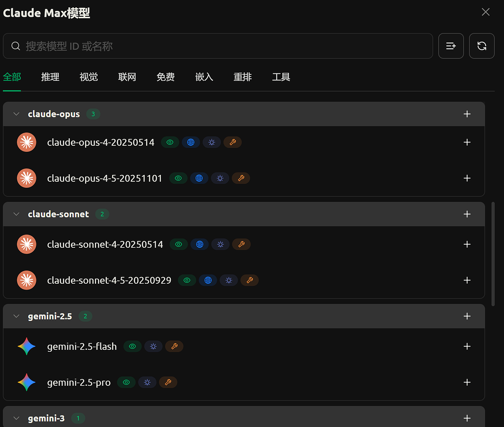Screen dimensions: 504x427
Task: Click the reasoning badge on claude-opus-4-5-20251101
Action: click(x=220, y=178)
